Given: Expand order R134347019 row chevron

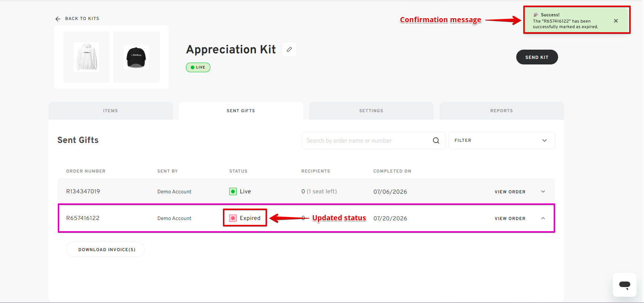Looking at the screenshot, I should click(x=543, y=192).
